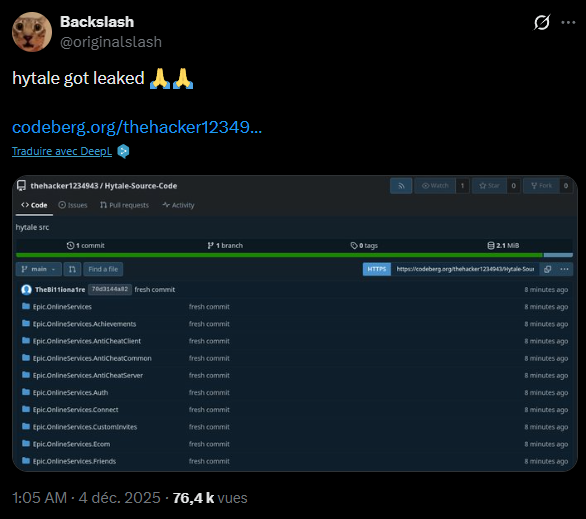Click the green language statistics bar
The image size is (586, 519).
click(x=279, y=255)
